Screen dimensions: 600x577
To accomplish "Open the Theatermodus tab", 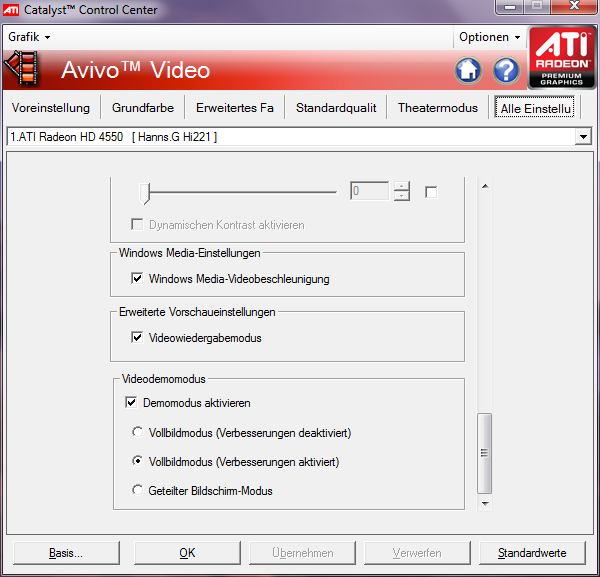I will (x=438, y=108).
